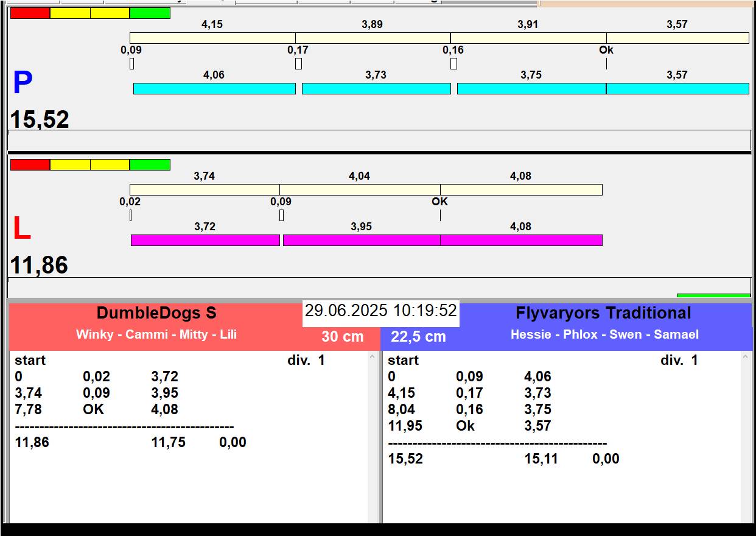Click the green start light in lane L

(x=150, y=165)
